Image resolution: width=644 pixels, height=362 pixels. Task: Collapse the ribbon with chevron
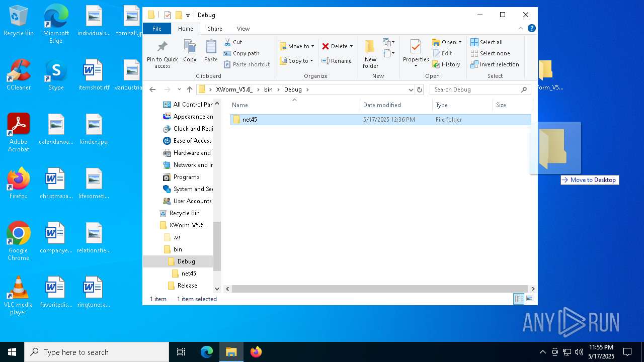point(521,29)
